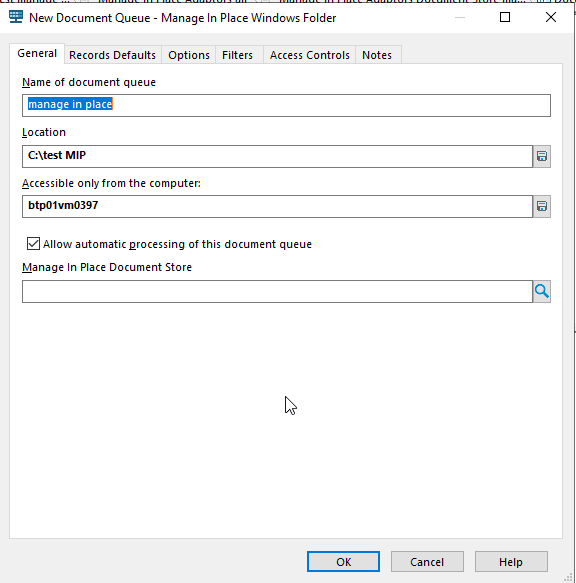Image resolution: width=576 pixels, height=583 pixels.
Task: Toggle Allow automatic processing checkbox
Action: (33, 244)
